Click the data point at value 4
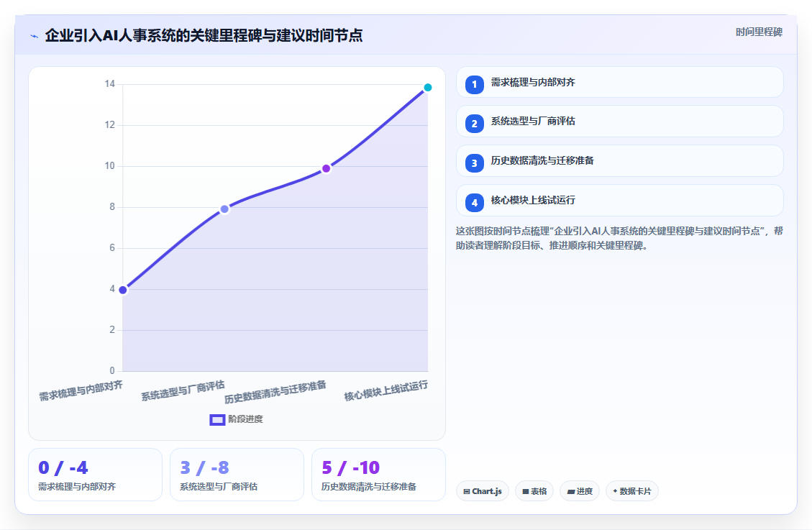 pyautogui.click(x=123, y=290)
